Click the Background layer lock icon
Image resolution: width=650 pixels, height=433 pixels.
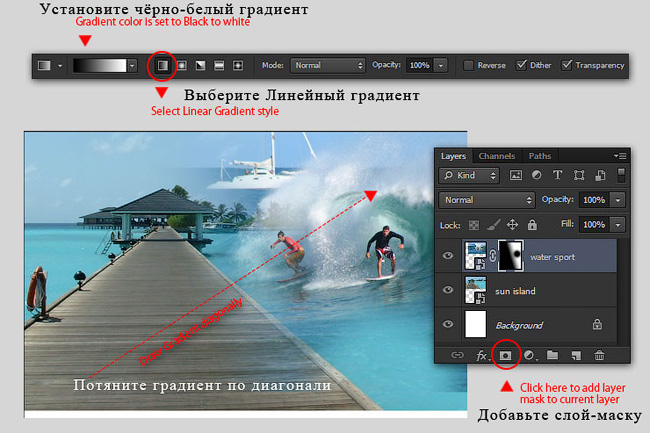click(597, 324)
